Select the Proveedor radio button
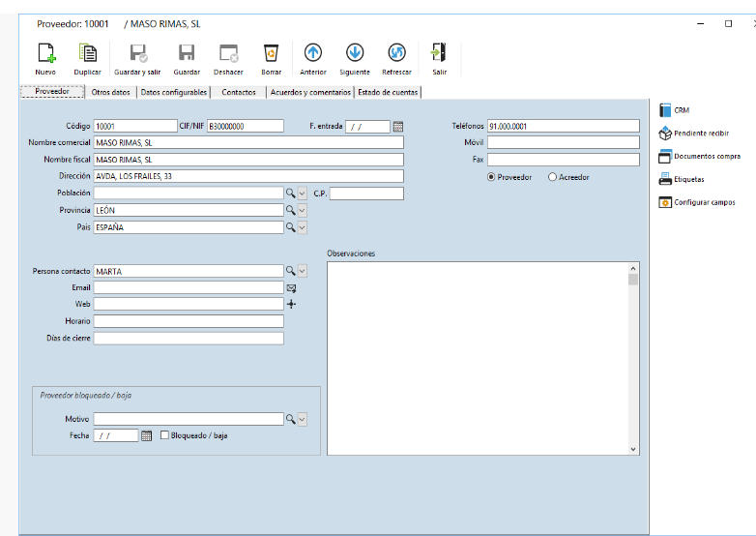The width and height of the screenshot is (756, 536). [x=492, y=177]
